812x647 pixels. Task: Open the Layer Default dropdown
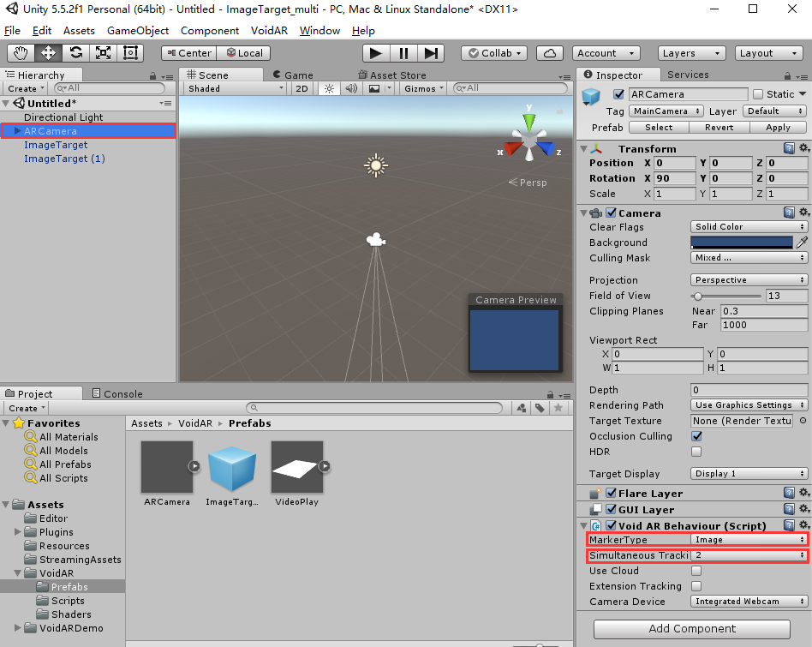pos(774,111)
